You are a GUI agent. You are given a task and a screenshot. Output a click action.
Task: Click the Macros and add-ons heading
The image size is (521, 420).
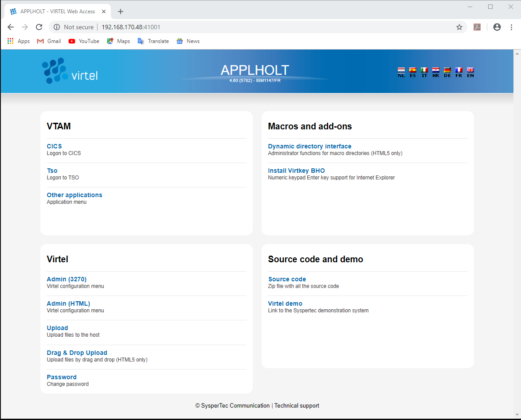(x=310, y=126)
